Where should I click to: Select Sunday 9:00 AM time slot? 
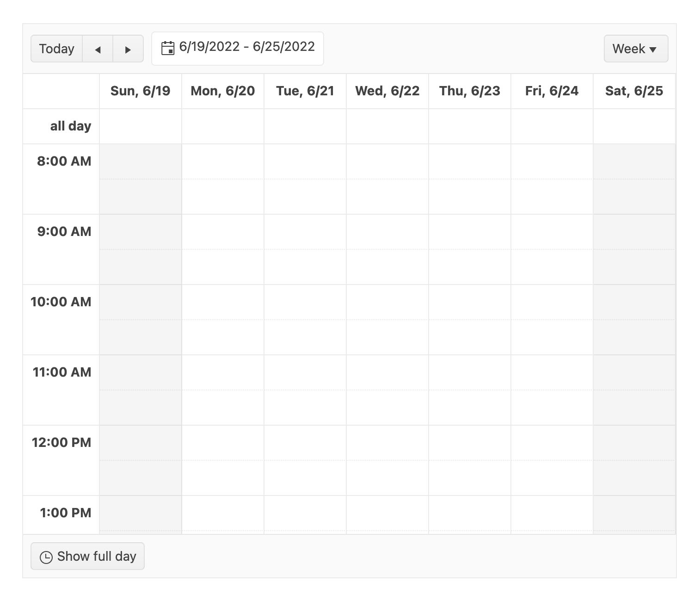pos(141,232)
